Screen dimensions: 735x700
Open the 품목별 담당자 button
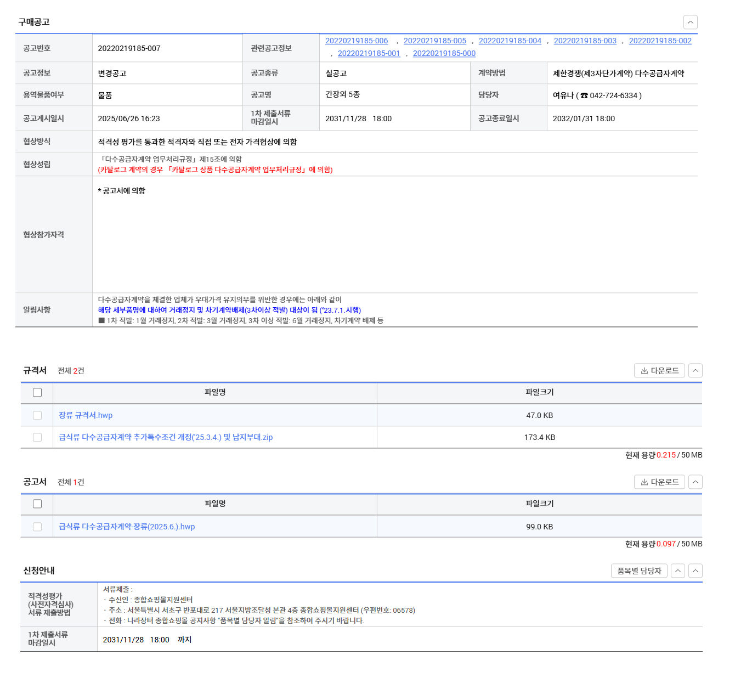tap(638, 571)
